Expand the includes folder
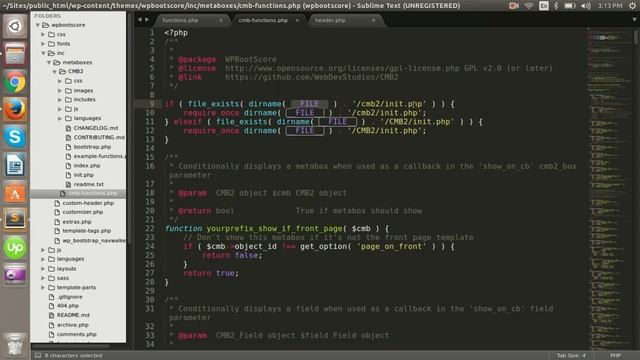This screenshot has width=640, height=360. point(60,100)
